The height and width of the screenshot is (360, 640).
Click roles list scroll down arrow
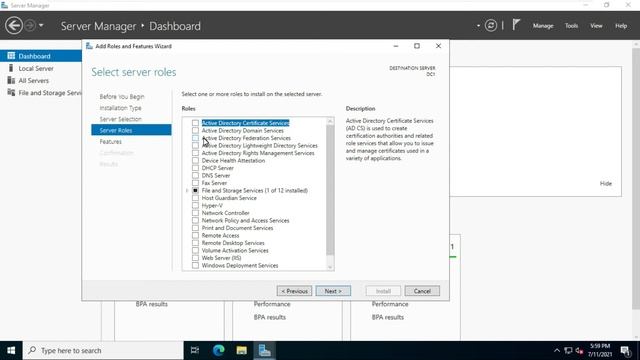click(x=330, y=267)
